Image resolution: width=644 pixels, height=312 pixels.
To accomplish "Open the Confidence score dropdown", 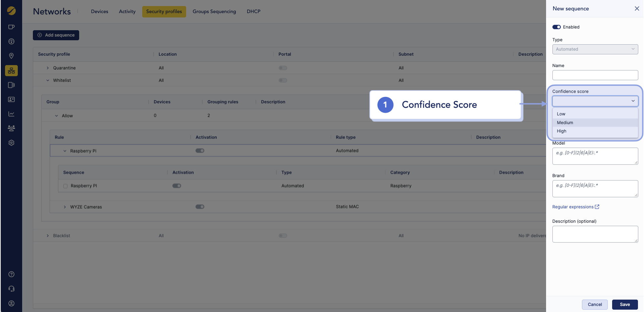I will pos(595,101).
